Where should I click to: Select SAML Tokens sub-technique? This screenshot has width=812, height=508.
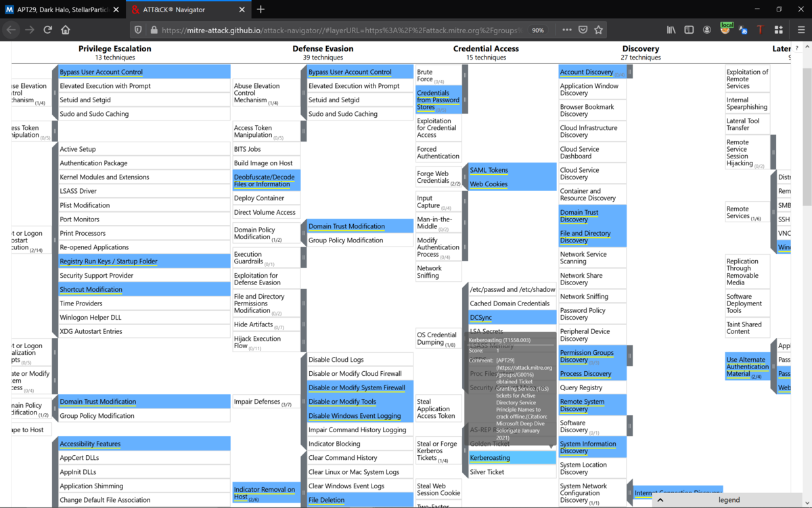pyautogui.click(x=512, y=170)
